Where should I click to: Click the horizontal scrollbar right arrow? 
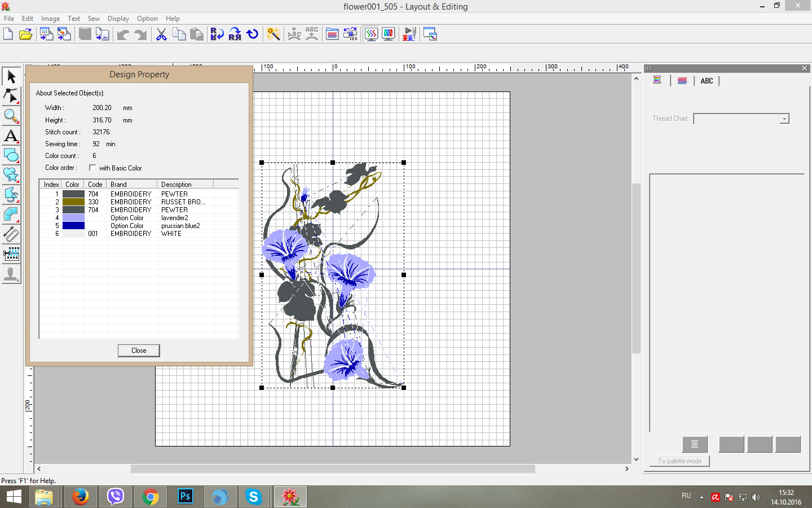pos(626,468)
